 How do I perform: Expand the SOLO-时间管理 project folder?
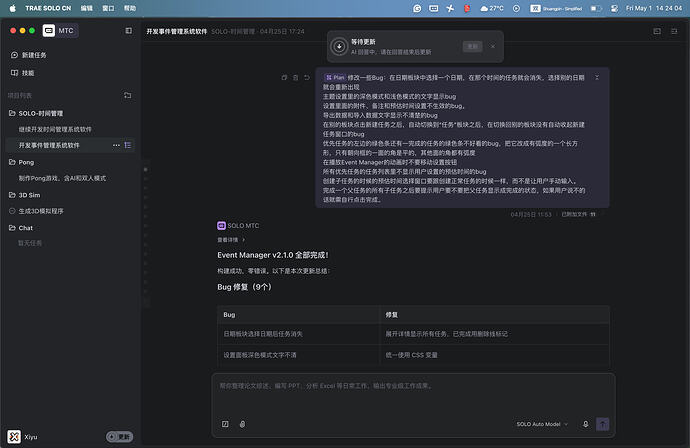coord(36,114)
